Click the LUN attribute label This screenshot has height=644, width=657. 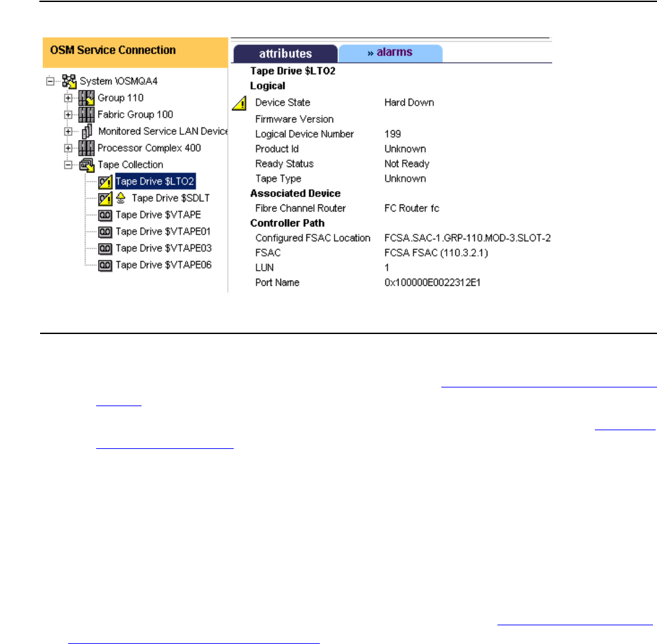(264, 268)
